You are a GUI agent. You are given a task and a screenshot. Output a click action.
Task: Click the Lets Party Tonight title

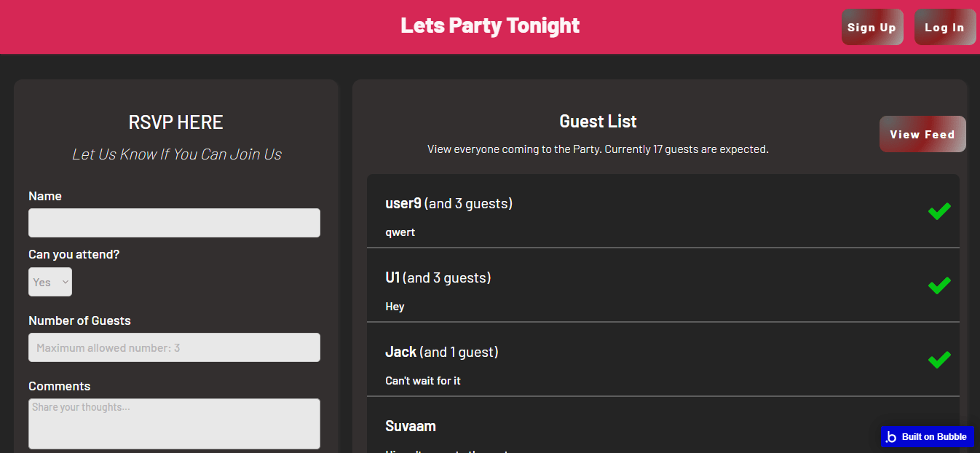point(490,25)
